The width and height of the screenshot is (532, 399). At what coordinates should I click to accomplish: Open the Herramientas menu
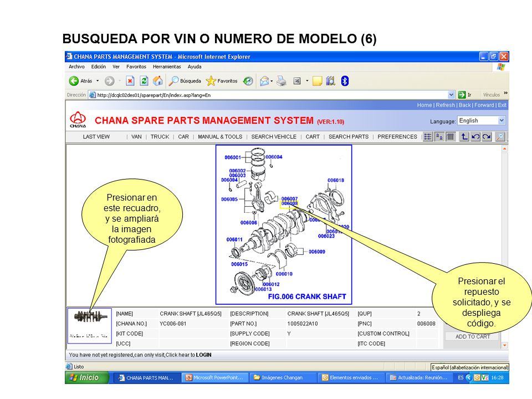(167, 67)
